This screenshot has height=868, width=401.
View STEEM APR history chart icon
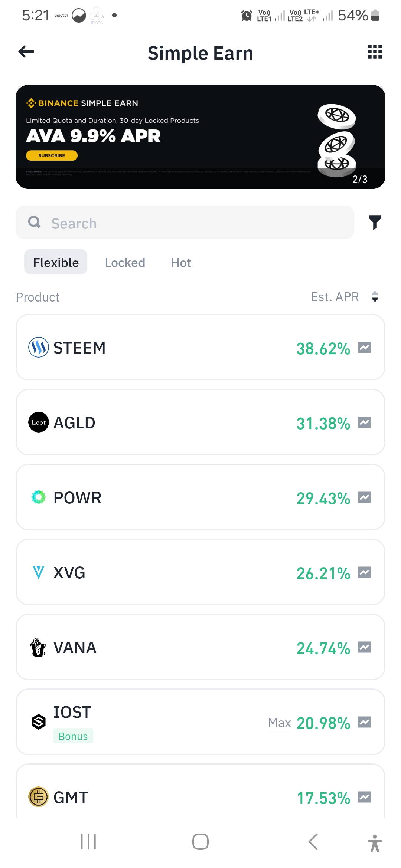pyautogui.click(x=364, y=348)
